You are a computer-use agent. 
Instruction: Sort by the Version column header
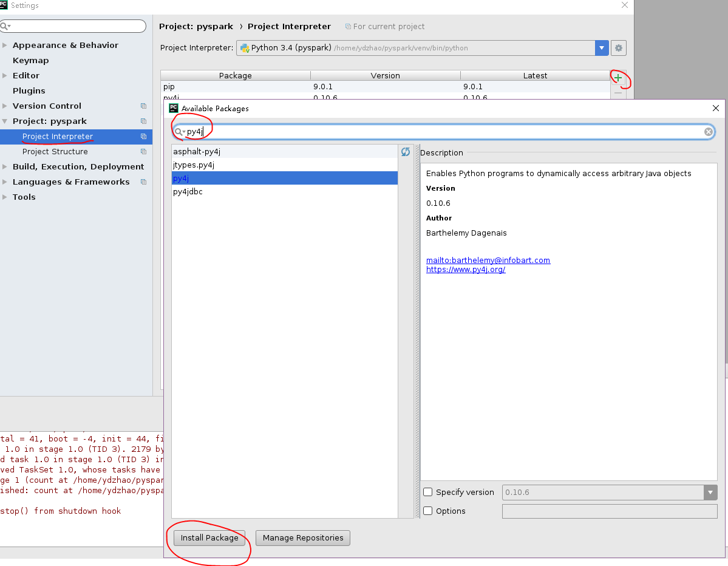386,75
